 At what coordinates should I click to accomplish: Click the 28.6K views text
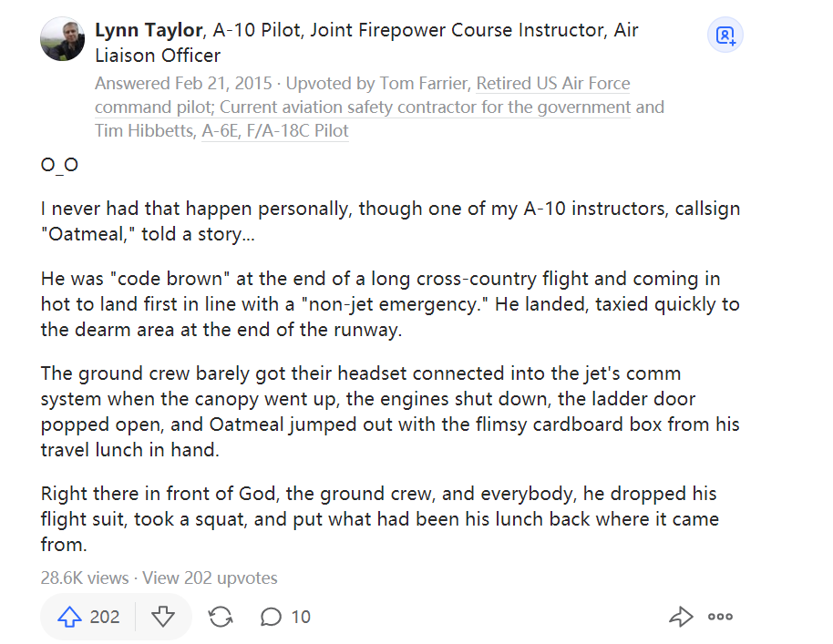[x=85, y=578]
